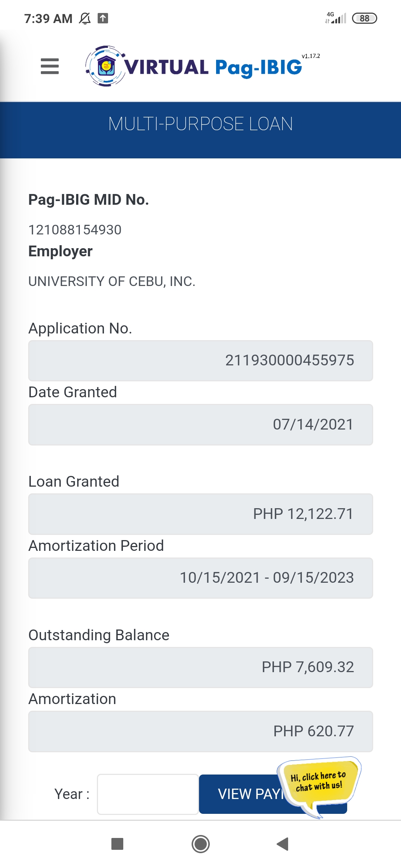Tap the upload arrow status icon

pyautogui.click(x=103, y=18)
